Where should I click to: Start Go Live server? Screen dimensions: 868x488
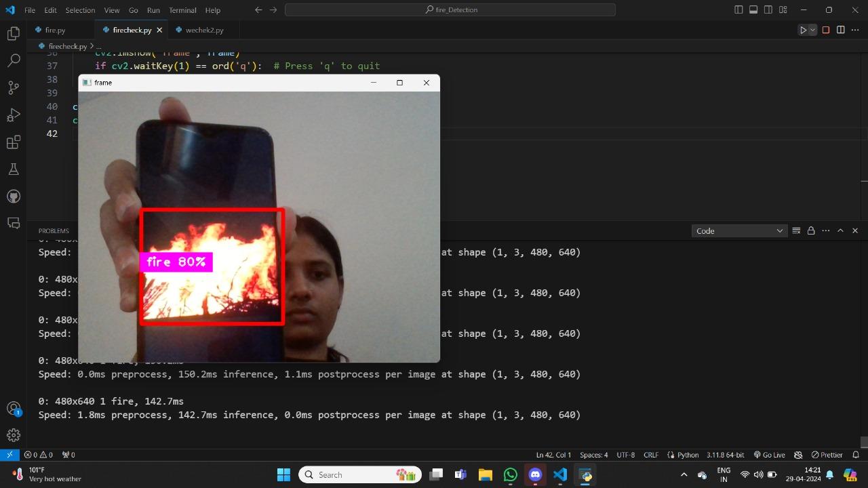click(x=769, y=455)
